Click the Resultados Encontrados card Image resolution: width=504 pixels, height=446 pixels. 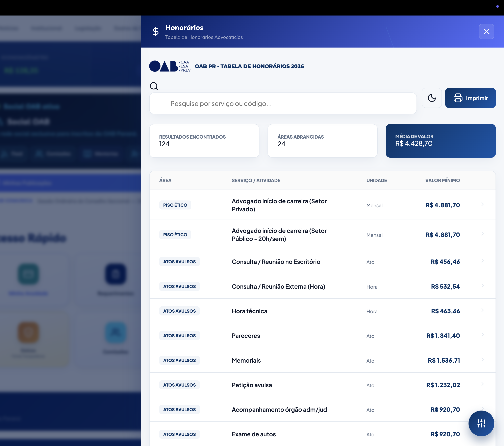point(204,141)
